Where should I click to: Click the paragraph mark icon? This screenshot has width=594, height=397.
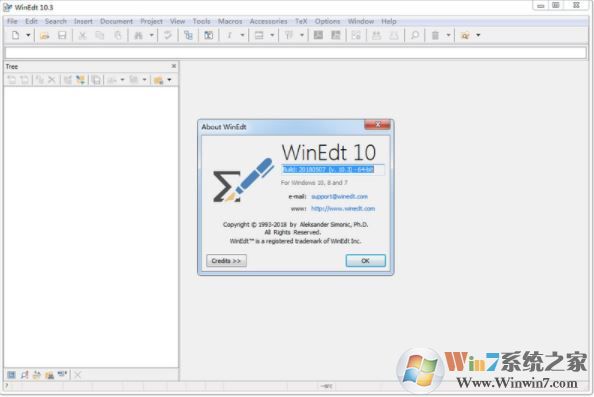289,36
